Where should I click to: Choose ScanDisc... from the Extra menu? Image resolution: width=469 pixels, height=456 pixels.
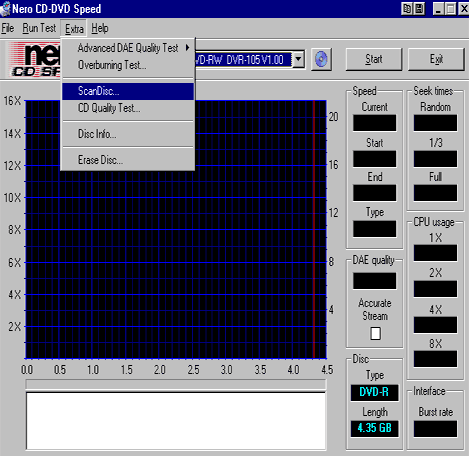(x=128, y=91)
